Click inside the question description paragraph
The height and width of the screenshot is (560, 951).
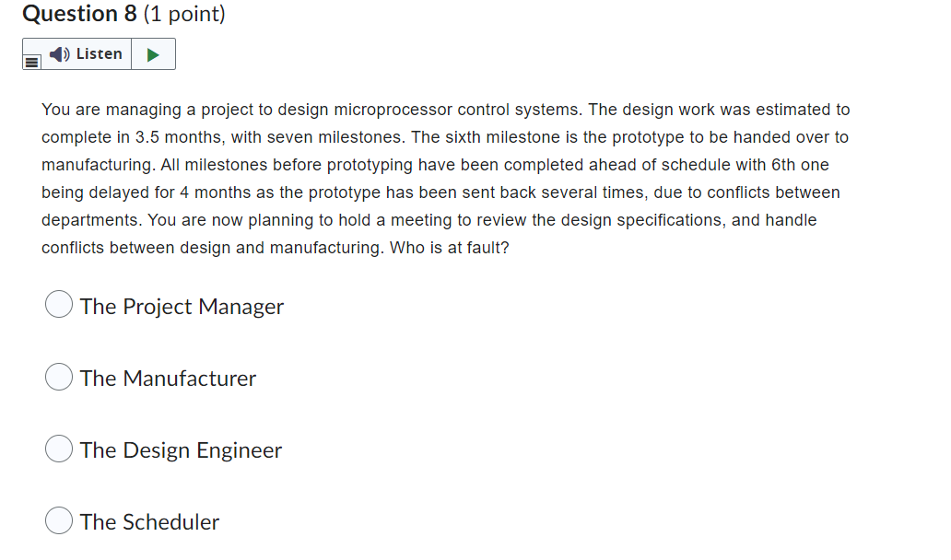pos(442,178)
